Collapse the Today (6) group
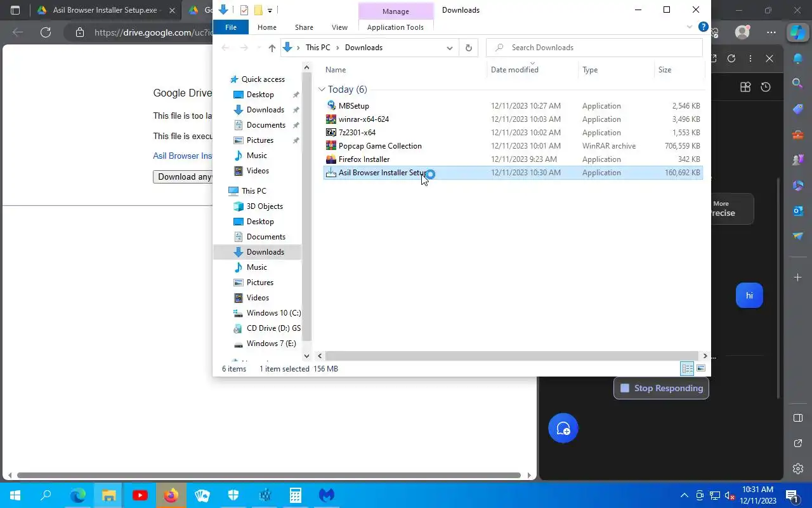The height and width of the screenshot is (508, 812). 322,90
